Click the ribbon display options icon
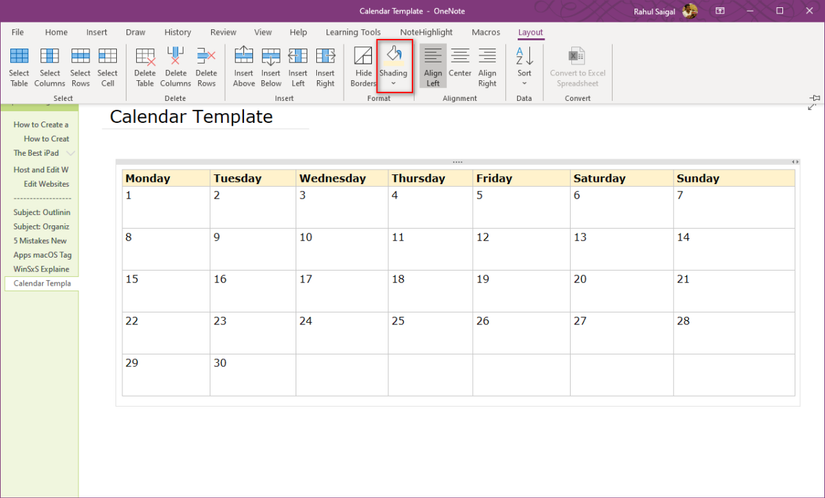Image resolution: width=825 pixels, height=498 pixels. tap(720, 11)
